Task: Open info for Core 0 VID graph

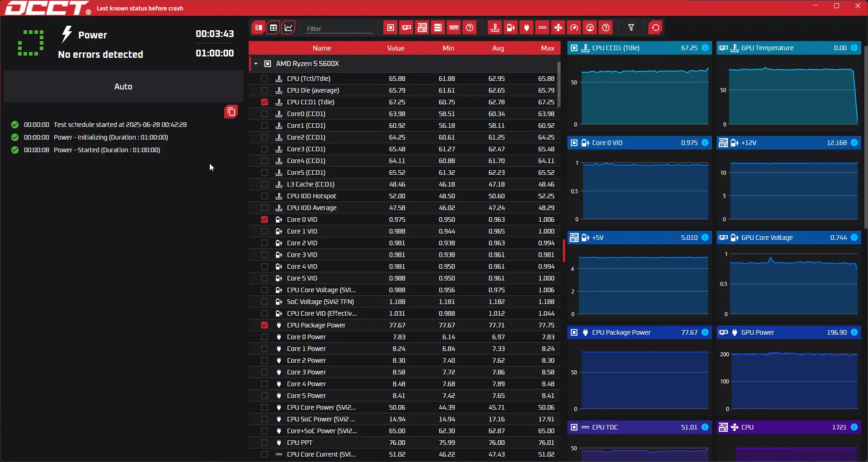Action: point(705,143)
